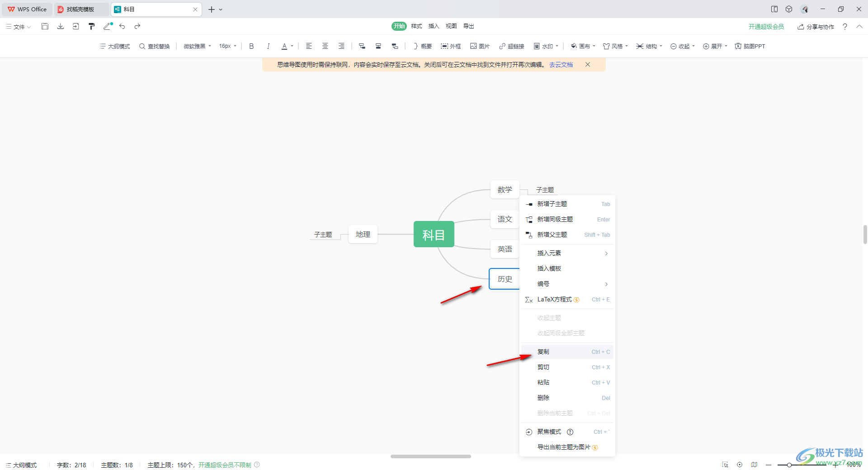Open the help question mark icon
868x470 pixels.
click(844, 27)
